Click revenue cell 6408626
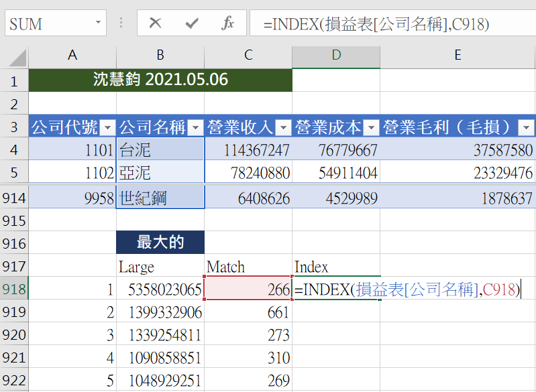 pos(248,198)
